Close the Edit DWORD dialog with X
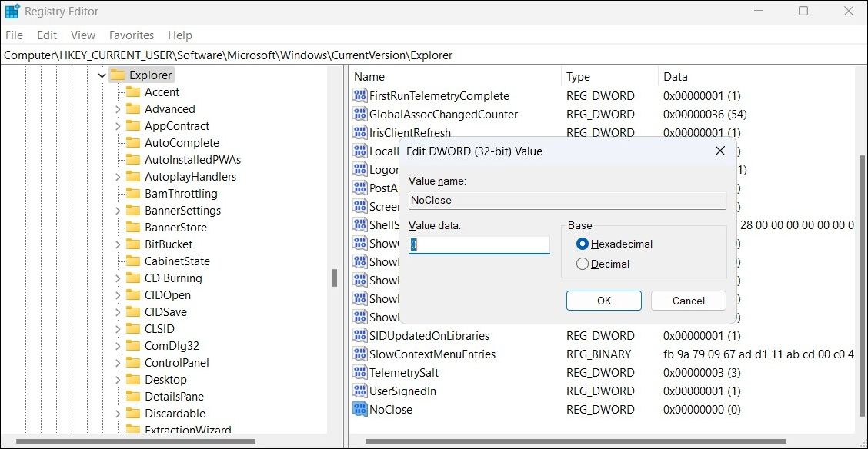868x449 pixels. click(x=719, y=151)
